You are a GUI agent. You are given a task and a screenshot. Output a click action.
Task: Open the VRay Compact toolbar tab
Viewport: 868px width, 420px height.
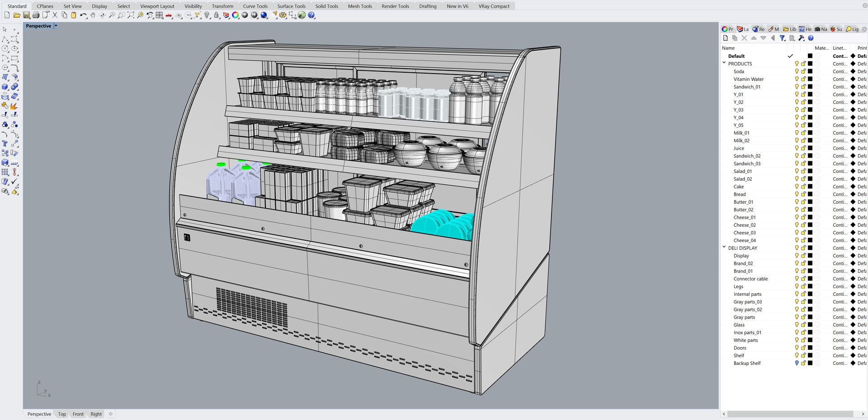point(494,6)
